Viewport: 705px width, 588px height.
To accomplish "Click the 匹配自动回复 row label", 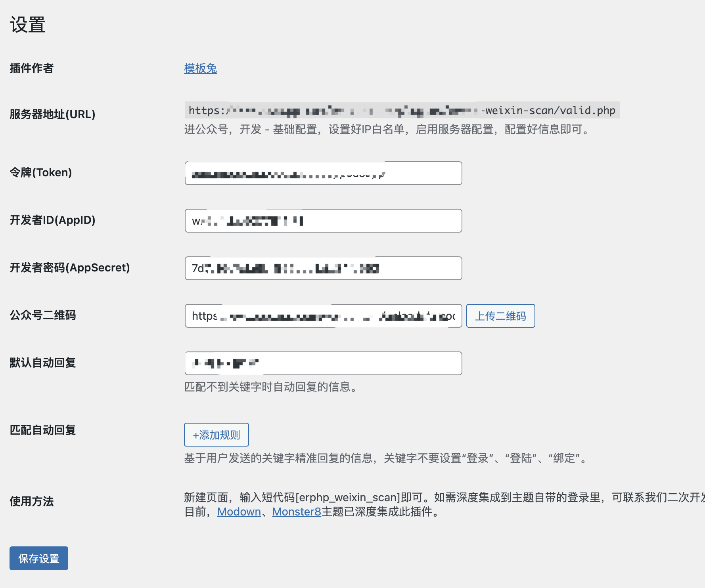I will point(43,430).
